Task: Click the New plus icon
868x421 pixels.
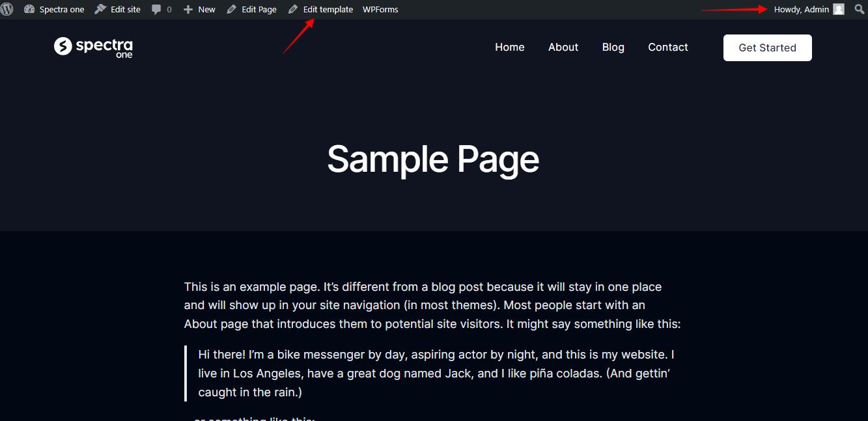Action: [x=188, y=9]
